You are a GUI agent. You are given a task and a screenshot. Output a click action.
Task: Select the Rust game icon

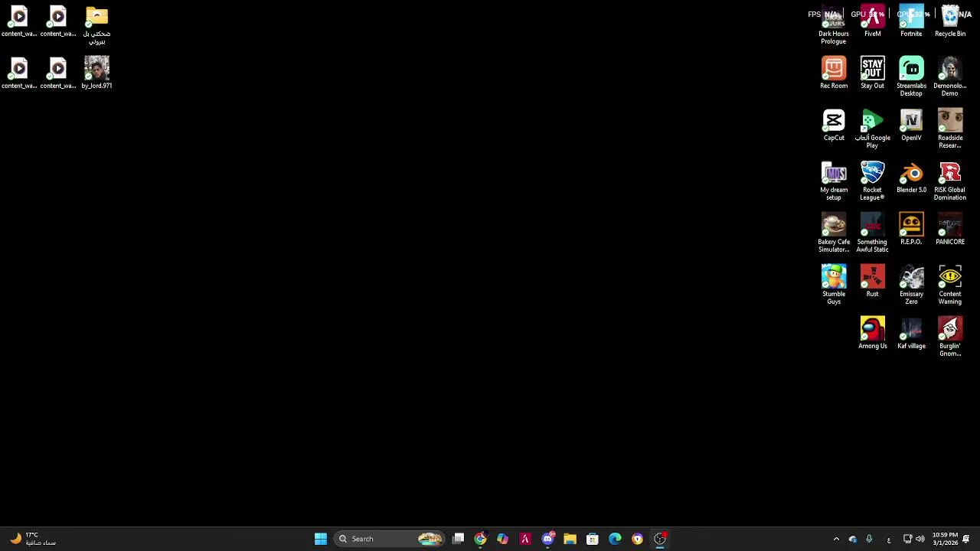coord(872,282)
